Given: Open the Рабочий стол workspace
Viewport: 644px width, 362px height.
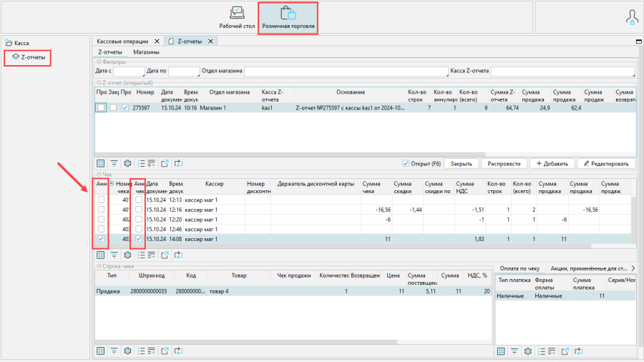Looking at the screenshot, I should tap(237, 18).
